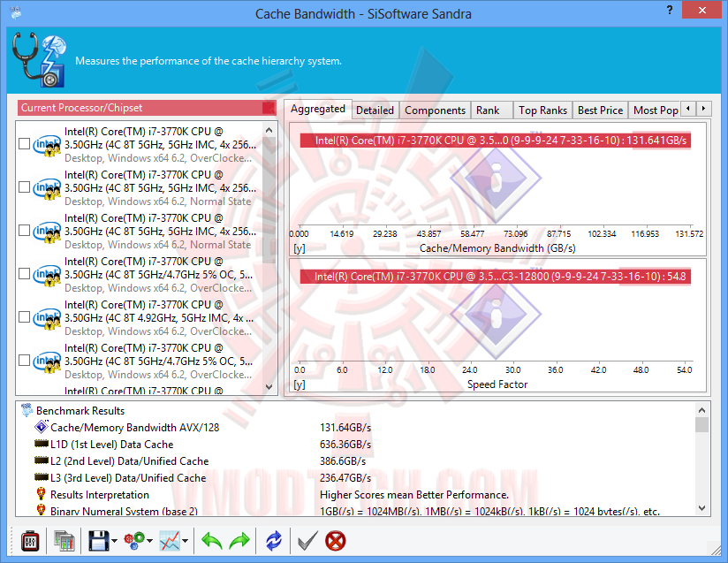
Task: Click the blue refresh arrows icon
Action: coord(274,541)
